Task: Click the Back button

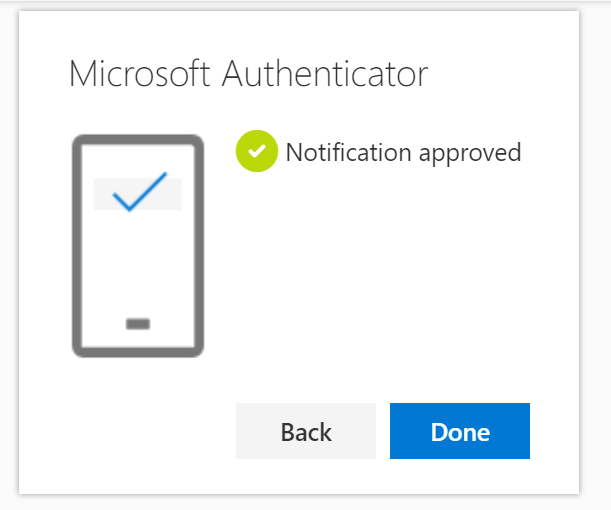Action: pos(306,431)
